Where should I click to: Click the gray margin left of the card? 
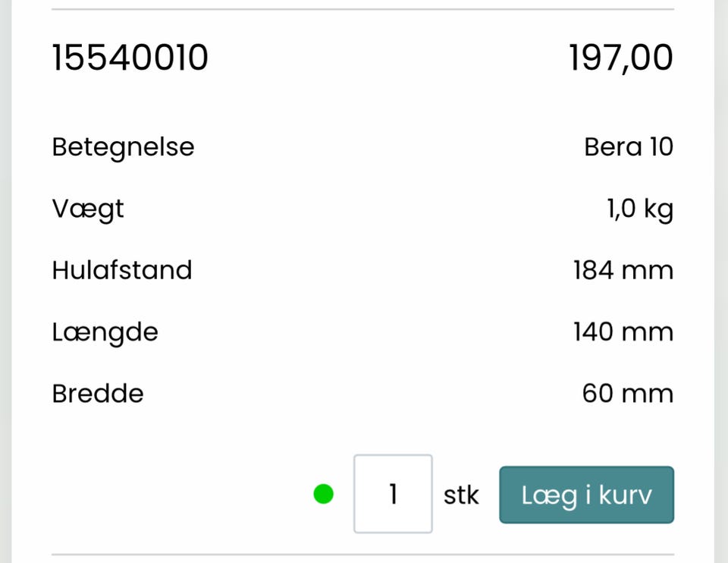pyautogui.click(x=5, y=281)
